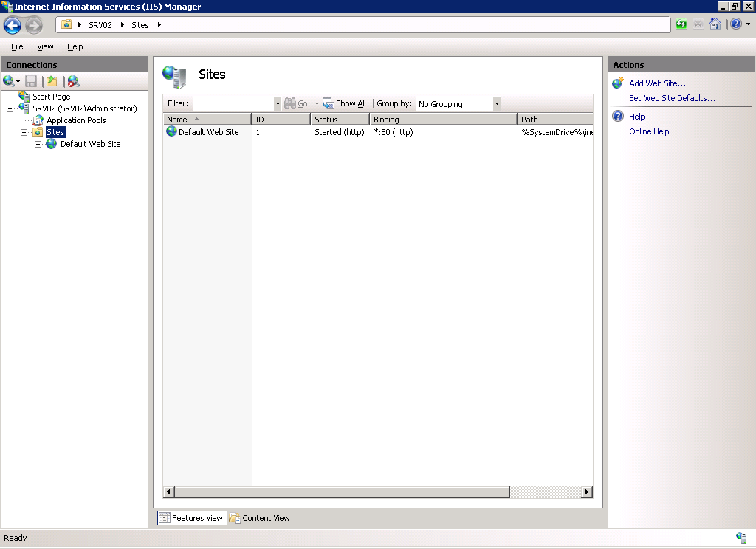This screenshot has height=549, width=756.
Task: Sort by the Name column header
Action: [x=207, y=119]
